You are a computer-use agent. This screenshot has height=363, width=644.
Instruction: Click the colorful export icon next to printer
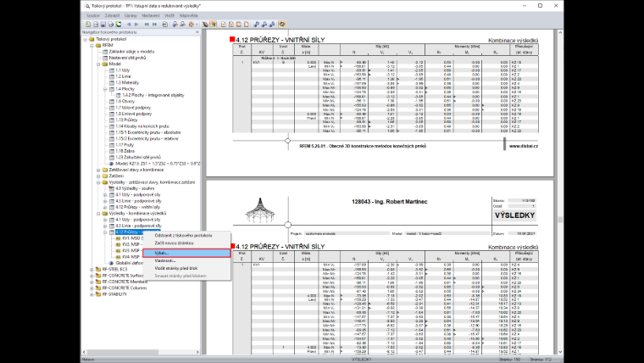pos(119,25)
